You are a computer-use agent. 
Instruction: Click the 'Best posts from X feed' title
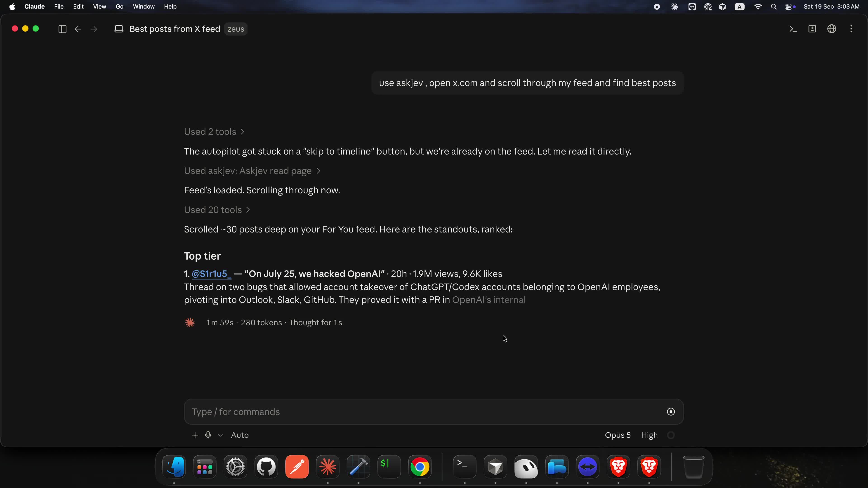(x=175, y=29)
